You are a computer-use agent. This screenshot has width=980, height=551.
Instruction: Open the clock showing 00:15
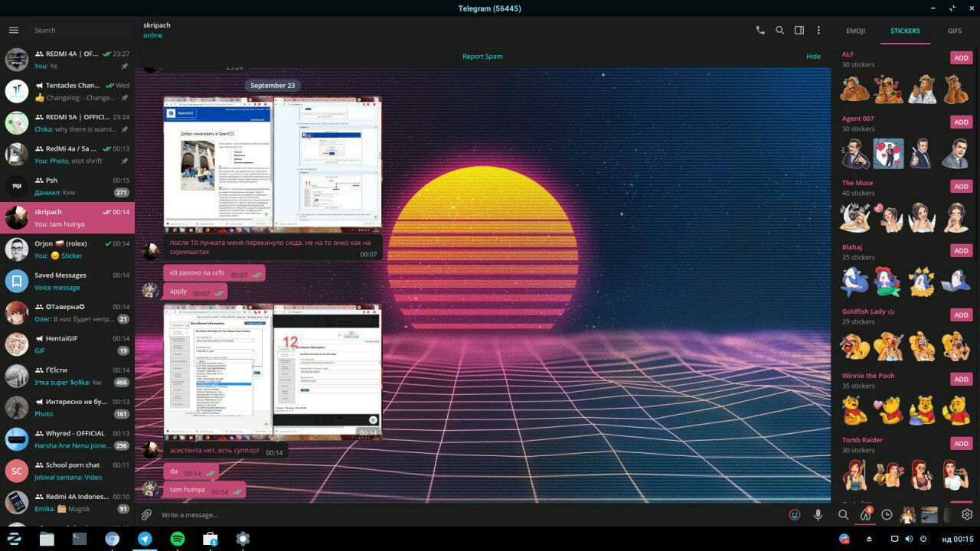[x=957, y=539]
